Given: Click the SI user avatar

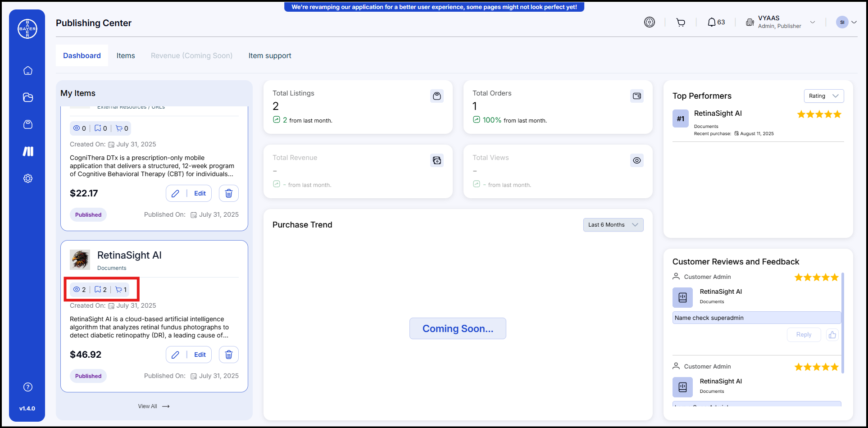Looking at the screenshot, I should pos(842,22).
